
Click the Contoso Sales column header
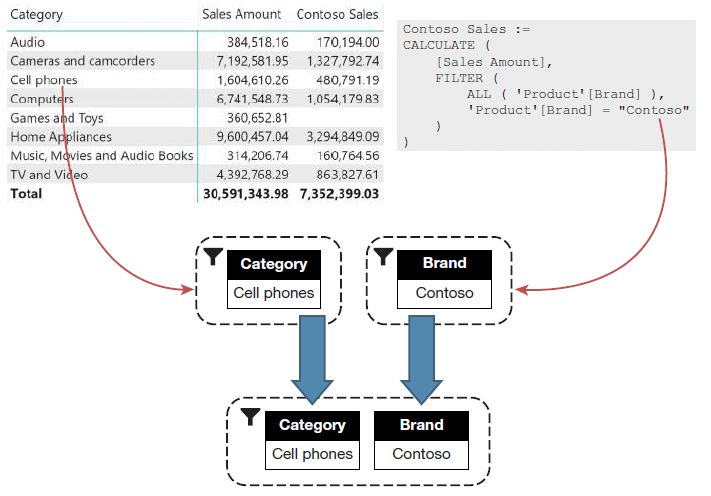337,15
